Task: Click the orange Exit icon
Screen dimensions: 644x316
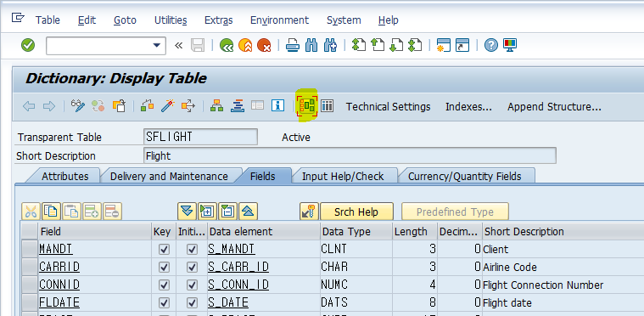Action: pos(245,45)
